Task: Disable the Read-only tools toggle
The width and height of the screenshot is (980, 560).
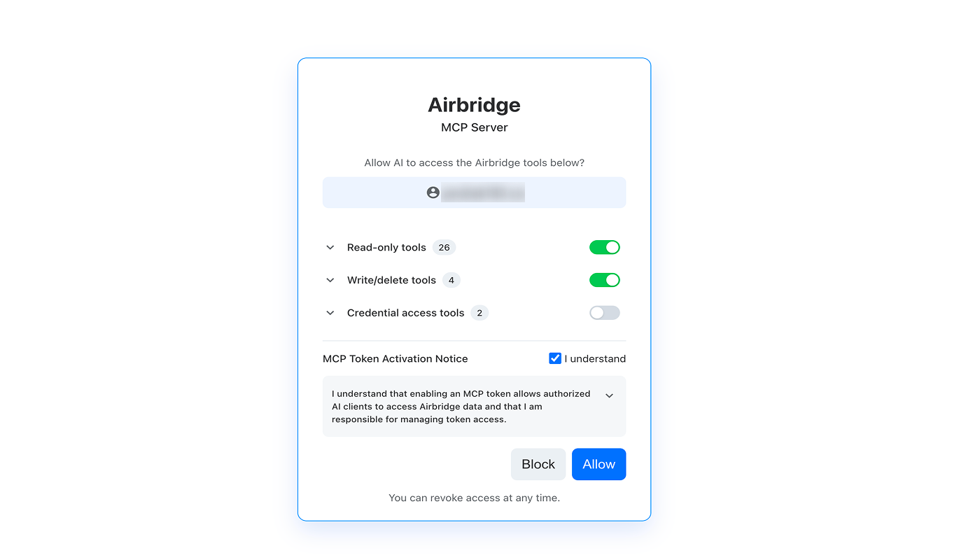Action: coord(605,247)
